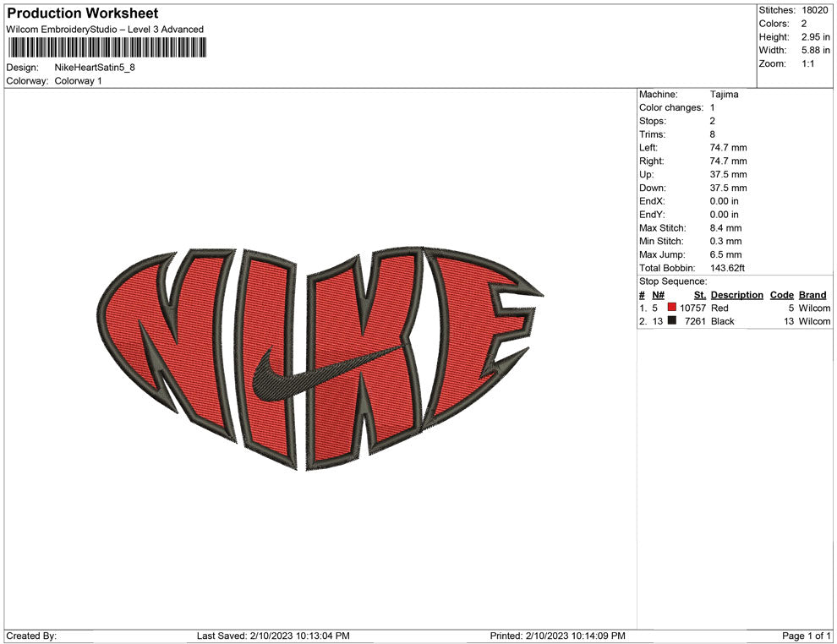Click the barcode under the worksheet title
The height and width of the screenshot is (644, 837).
[x=107, y=47]
